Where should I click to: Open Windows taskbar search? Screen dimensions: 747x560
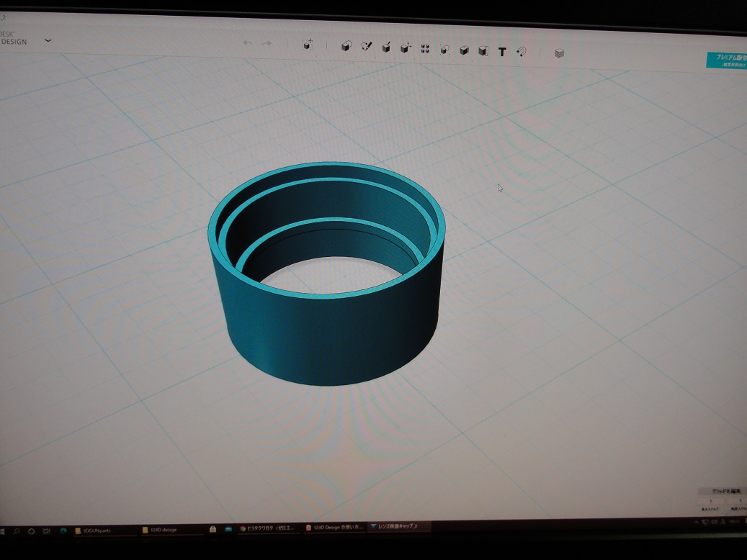click(x=16, y=531)
